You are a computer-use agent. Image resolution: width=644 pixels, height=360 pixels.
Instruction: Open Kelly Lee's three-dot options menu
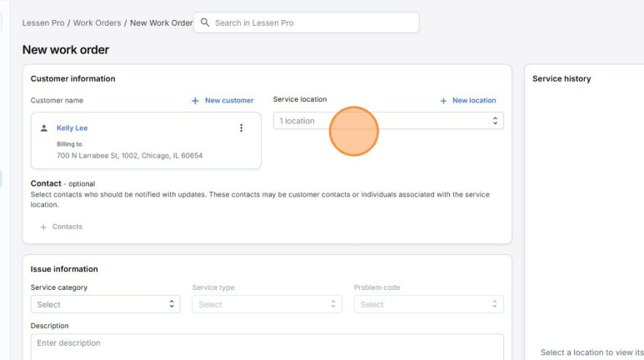[x=242, y=127]
